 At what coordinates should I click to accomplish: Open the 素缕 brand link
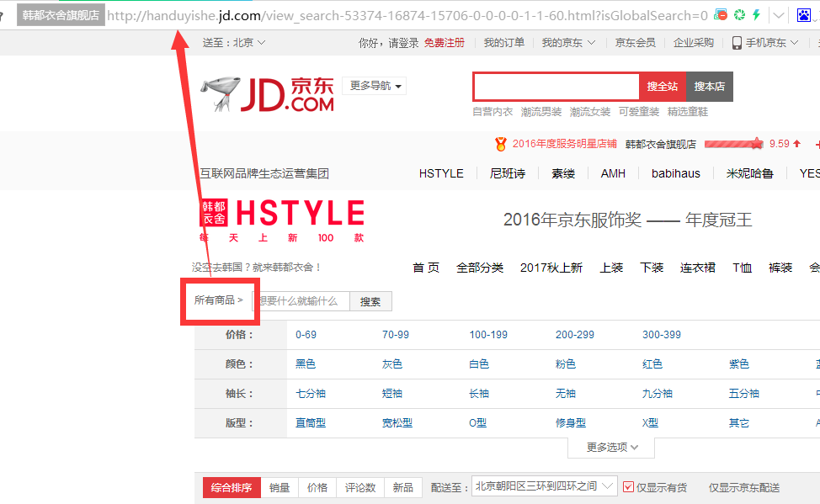(563, 173)
